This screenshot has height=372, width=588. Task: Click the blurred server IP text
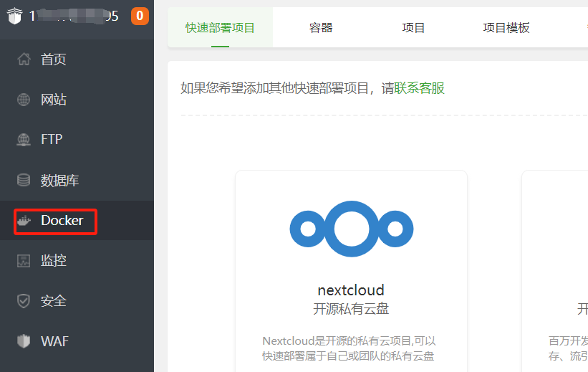pos(75,16)
